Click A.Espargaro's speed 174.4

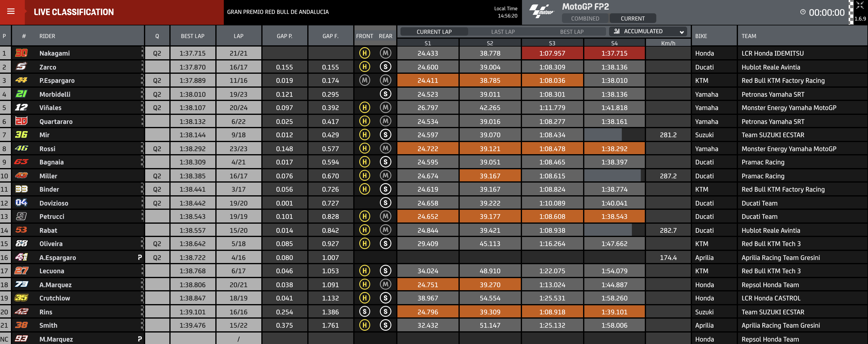(668, 258)
